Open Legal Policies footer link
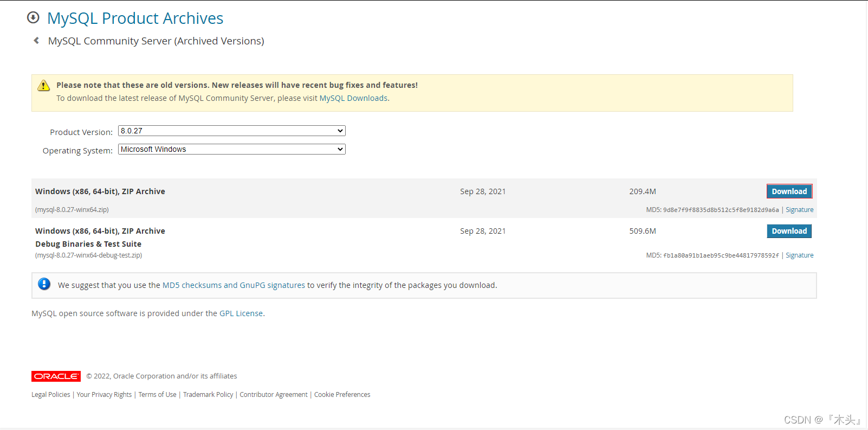 (x=51, y=395)
